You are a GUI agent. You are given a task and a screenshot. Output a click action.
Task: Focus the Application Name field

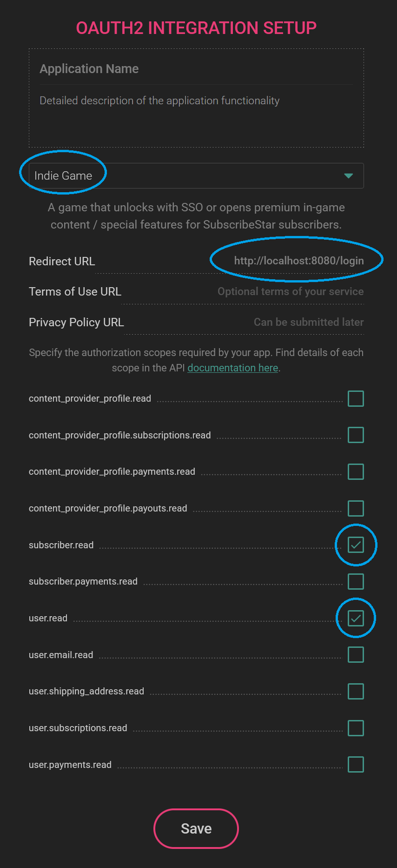pyautogui.click(x=196, y=69)
